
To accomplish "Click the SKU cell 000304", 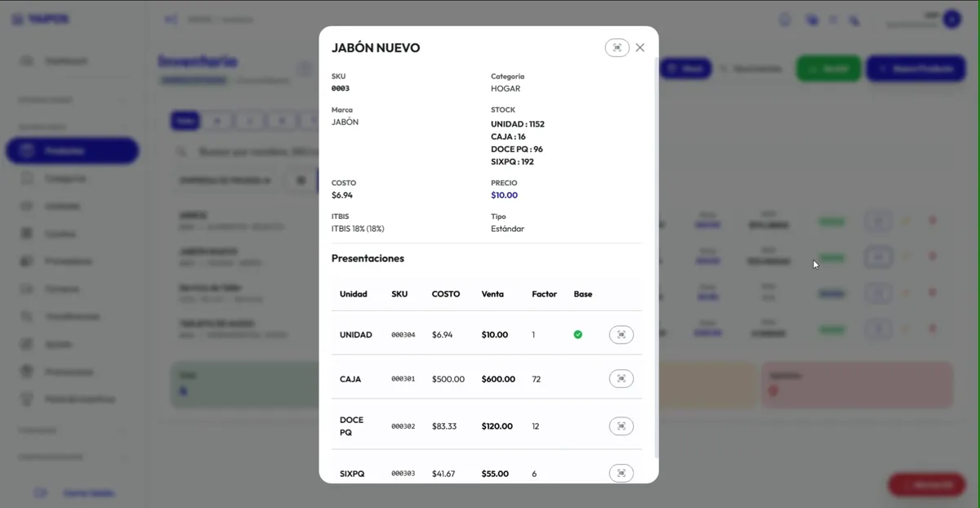I will tap(403, 335).
